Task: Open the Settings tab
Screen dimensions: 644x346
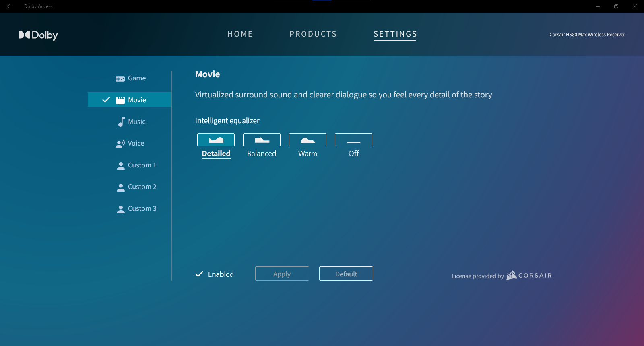Action: 395,34
